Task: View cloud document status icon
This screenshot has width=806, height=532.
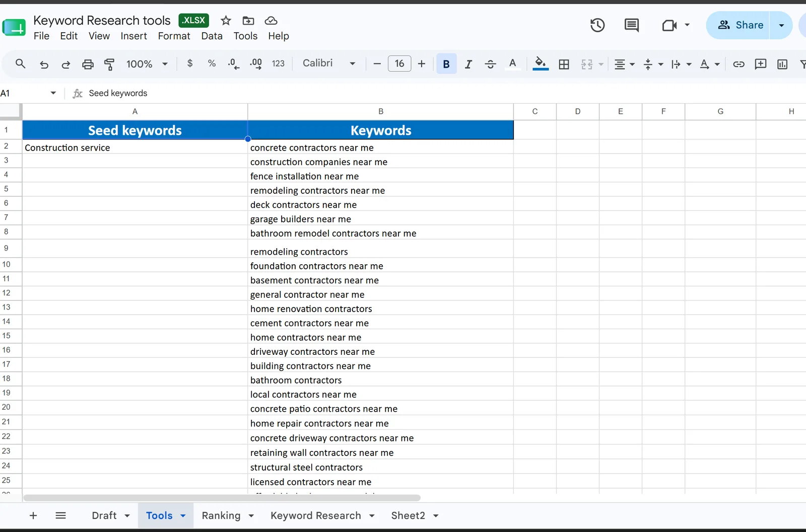Action: click(x=271, y=21)
